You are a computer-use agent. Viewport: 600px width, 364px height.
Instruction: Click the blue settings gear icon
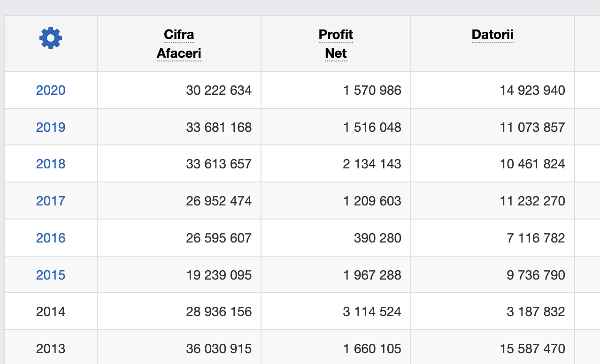[x=51, y=38]
